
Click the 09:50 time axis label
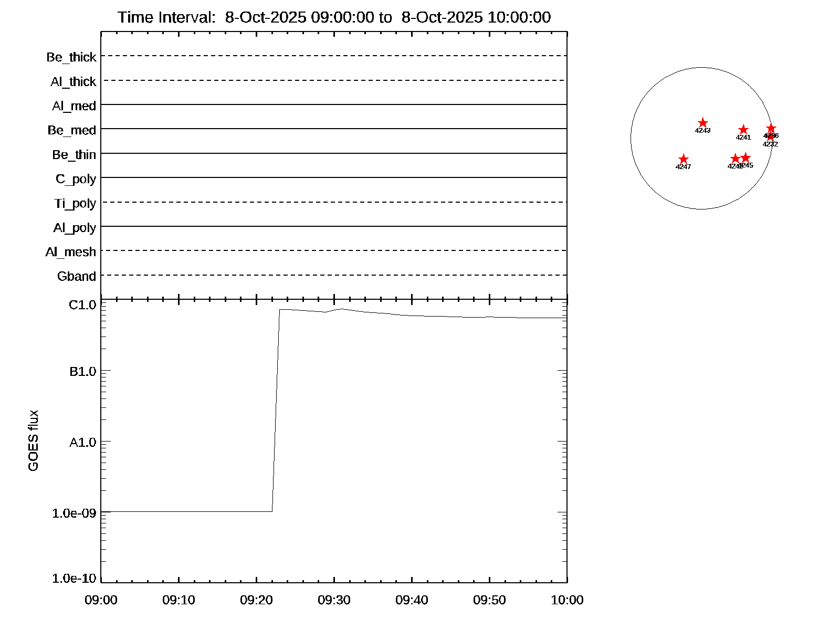[489, 600]
